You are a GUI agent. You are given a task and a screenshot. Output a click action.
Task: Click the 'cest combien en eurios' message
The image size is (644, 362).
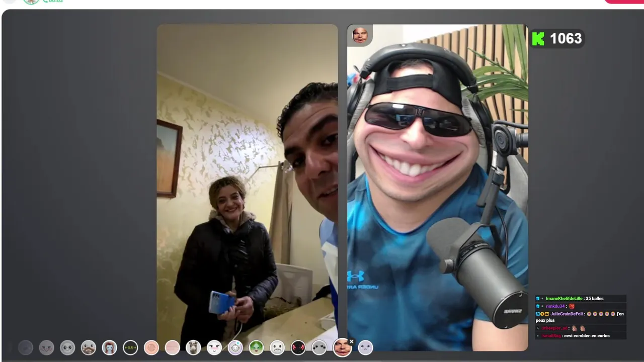(587, 336)
